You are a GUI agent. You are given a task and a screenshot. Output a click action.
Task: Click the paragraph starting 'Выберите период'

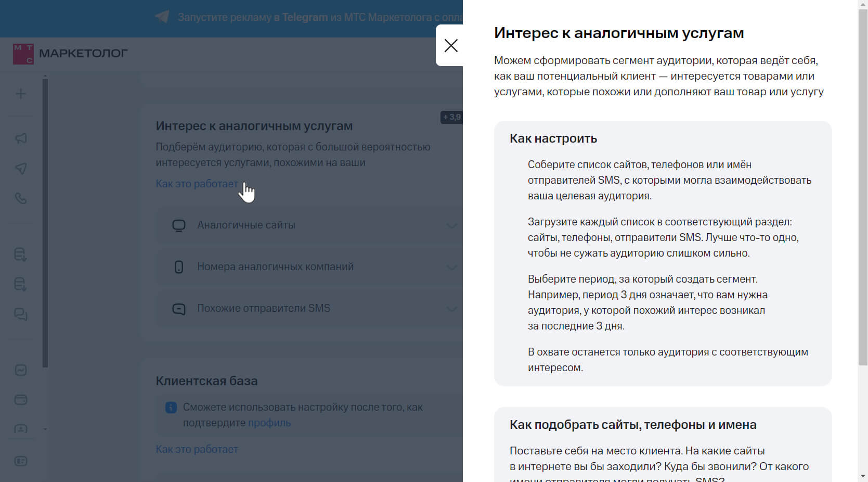[647, 302]
